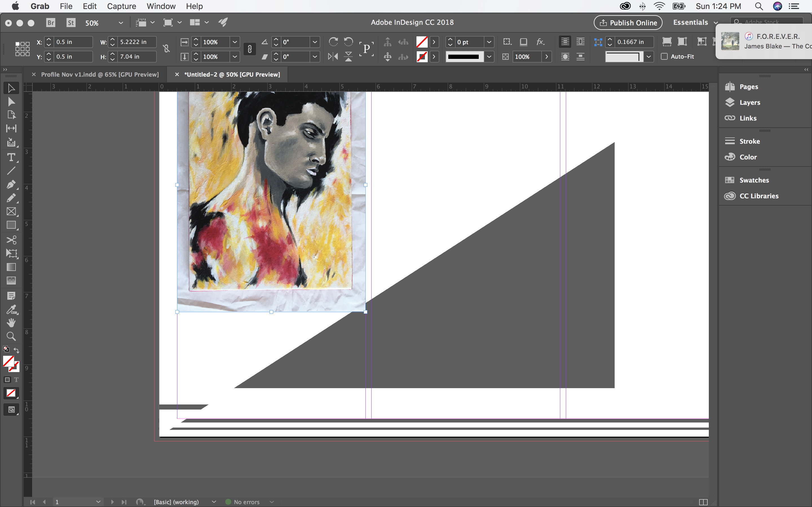Image resolution: width=812 pixels, height=507 pixels.
Task: Select the Scissors tool
Action: click(x=11, y=240)
